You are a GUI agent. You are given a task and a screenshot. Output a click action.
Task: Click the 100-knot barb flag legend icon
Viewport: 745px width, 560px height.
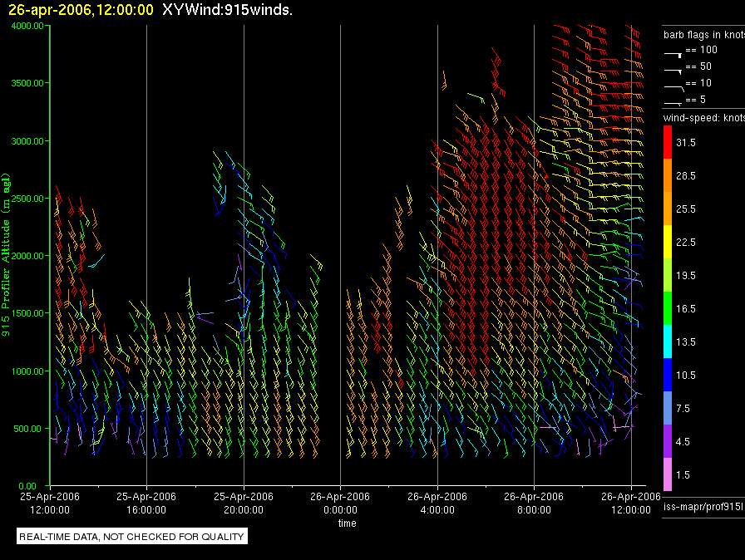click(x=673, y=52)
